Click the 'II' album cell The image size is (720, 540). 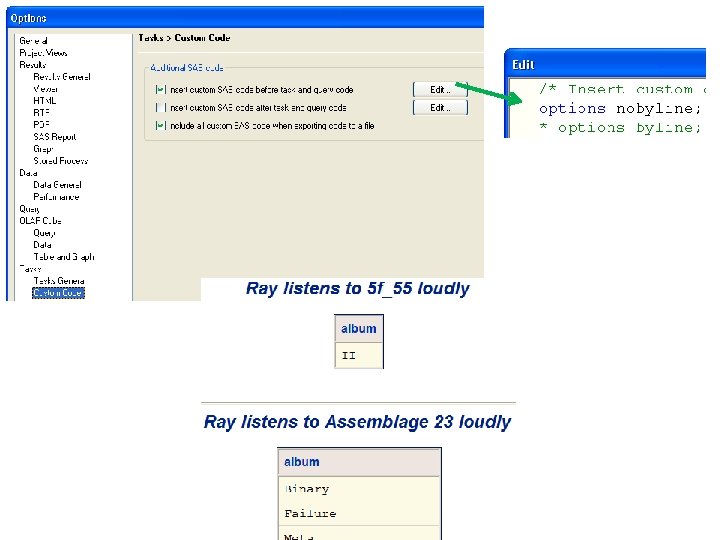pyautogui.click(x=359, y=355)
